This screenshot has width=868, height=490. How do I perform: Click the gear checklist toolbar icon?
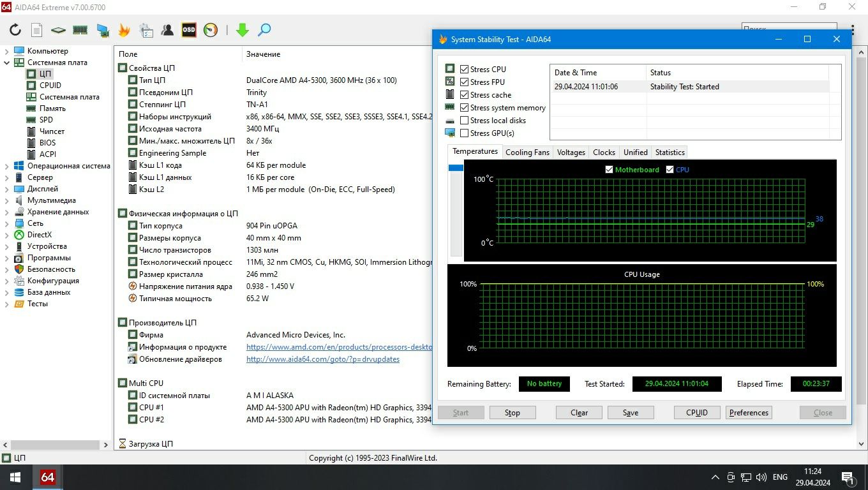(x=146, y=30)
